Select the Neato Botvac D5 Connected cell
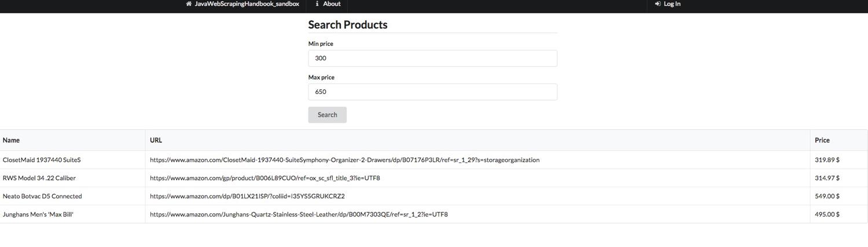 click(x=72, y=196)
